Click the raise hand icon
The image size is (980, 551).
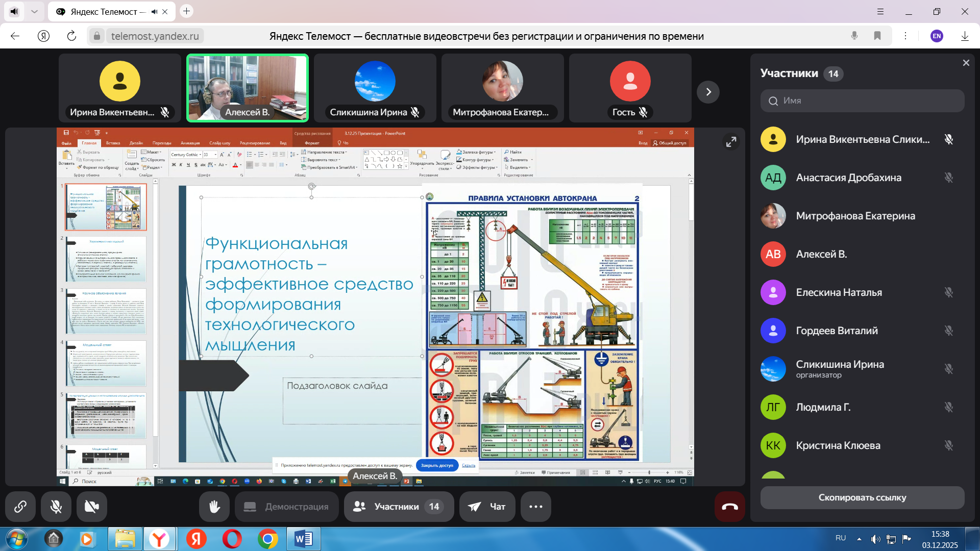coord(214,507)
